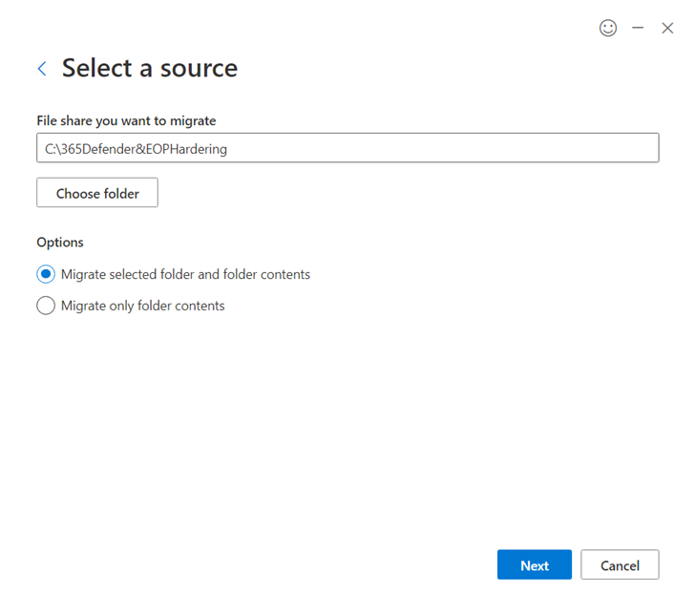
Task: Select Migrate selected folder and folder contents radio
Action: coord(46,274)
